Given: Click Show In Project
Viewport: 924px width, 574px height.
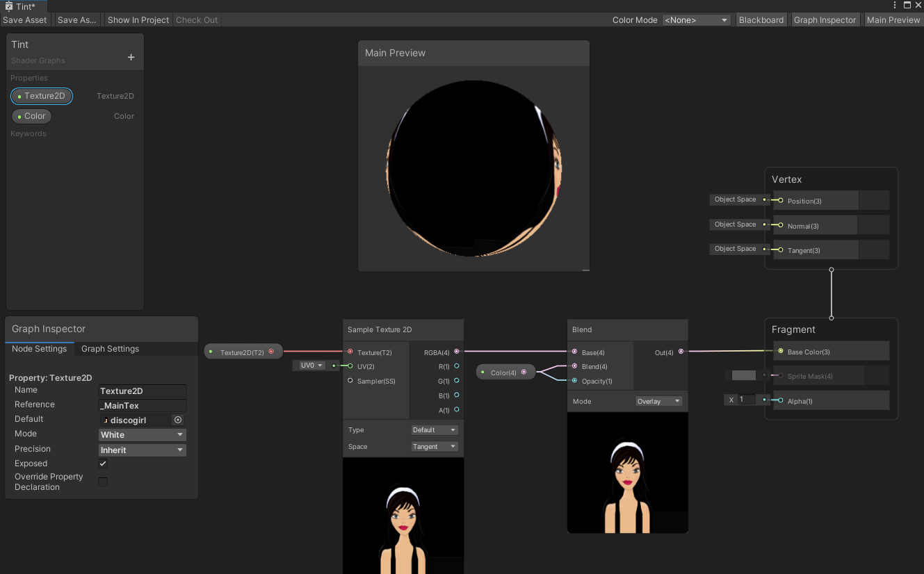Looking at the screenshot, I should (x=138, y=19).
